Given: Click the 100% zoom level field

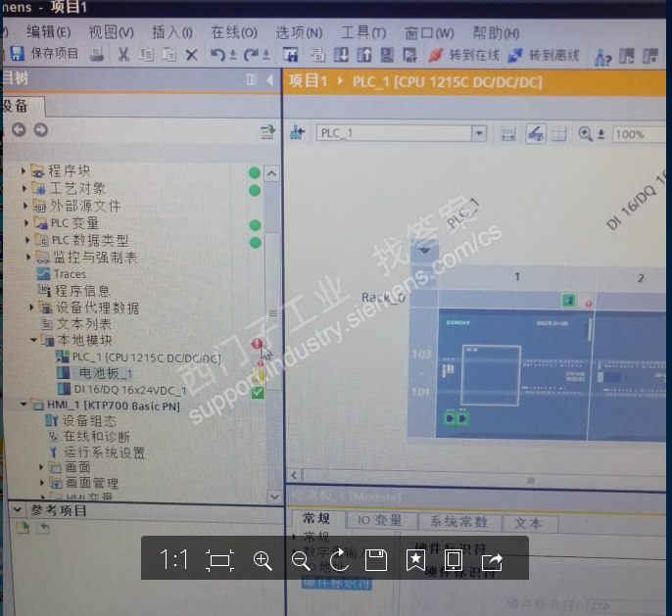Looking at the screenshot, I should (x=638, y=134).
